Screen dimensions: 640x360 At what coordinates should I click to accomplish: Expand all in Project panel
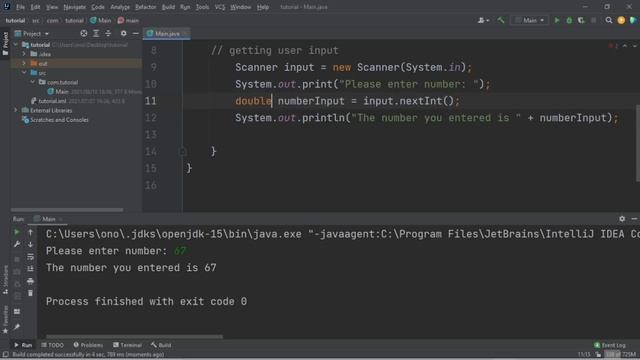96,33
